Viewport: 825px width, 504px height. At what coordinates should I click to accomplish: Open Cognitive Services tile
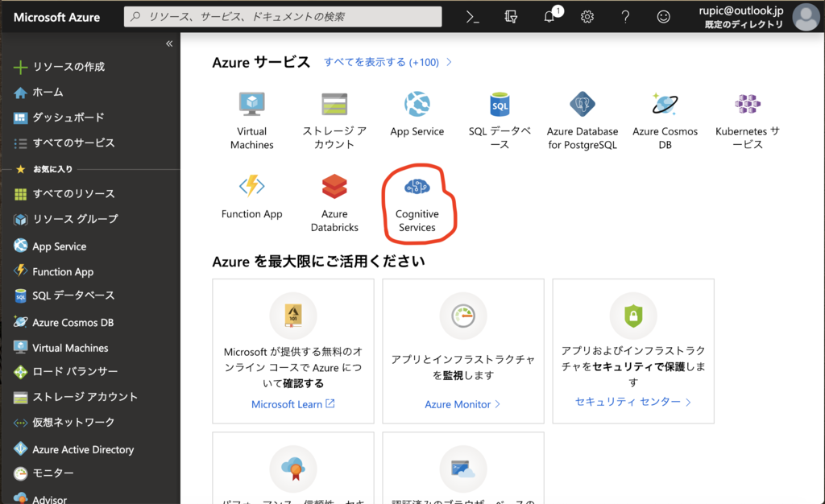click(417, 204)
